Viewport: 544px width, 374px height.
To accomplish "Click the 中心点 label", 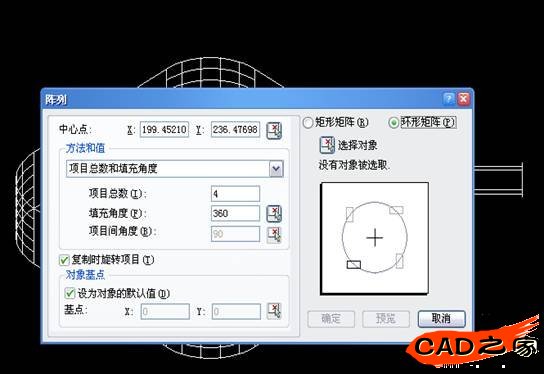I will pyautogui.click(x=75, y=129).
